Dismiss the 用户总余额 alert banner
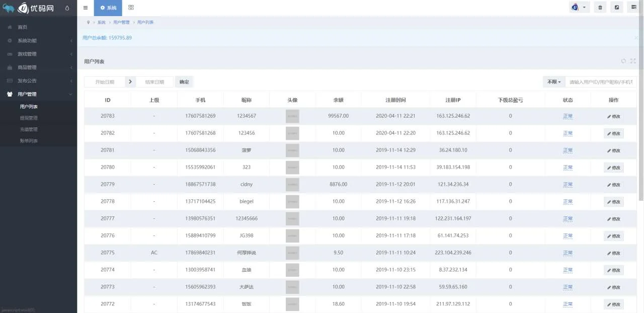Screen dimensions: 644x313 [636, 38]
